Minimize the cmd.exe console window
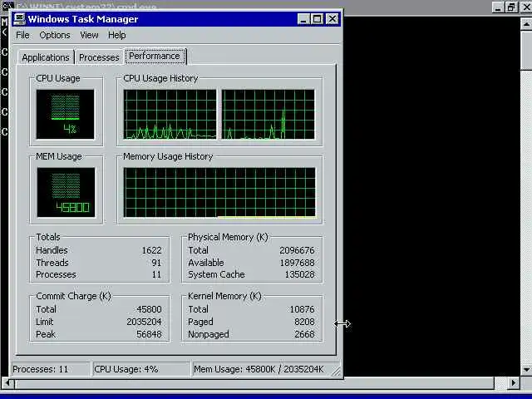Viewport: 532px width, 399px height. point(498,7)
